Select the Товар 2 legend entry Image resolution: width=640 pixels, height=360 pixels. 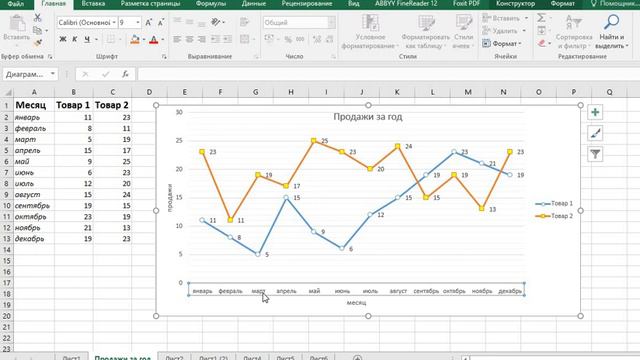pyautogui.click(x=554, y=216)
